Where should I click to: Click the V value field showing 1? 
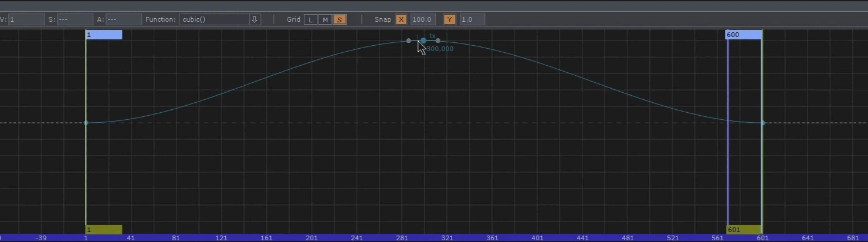point(26,19)
